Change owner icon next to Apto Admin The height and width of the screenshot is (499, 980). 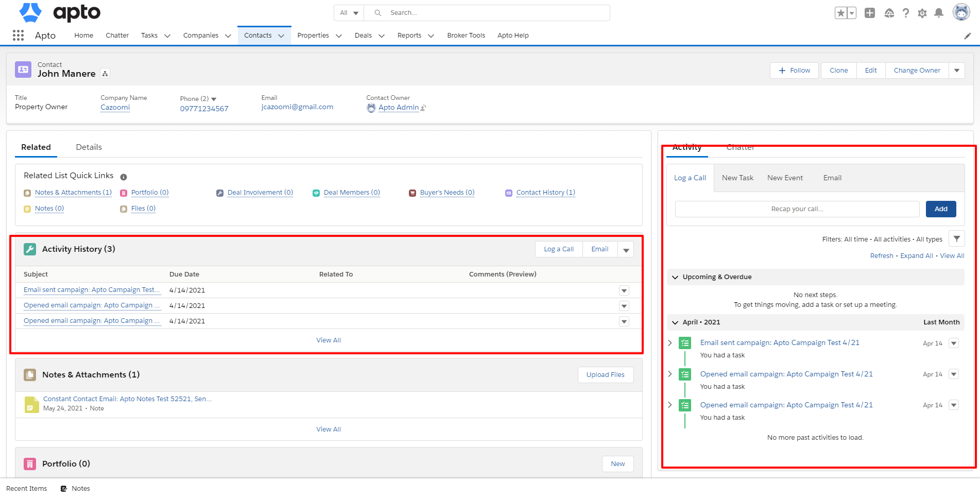[x=423, y=108]
